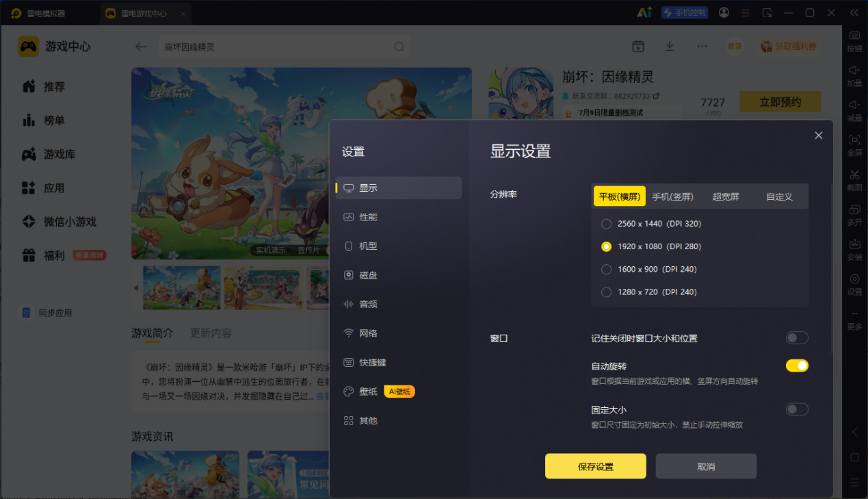Click the 保存设置 button
Viewport: 868px width, 499px height.
[596, 466]
